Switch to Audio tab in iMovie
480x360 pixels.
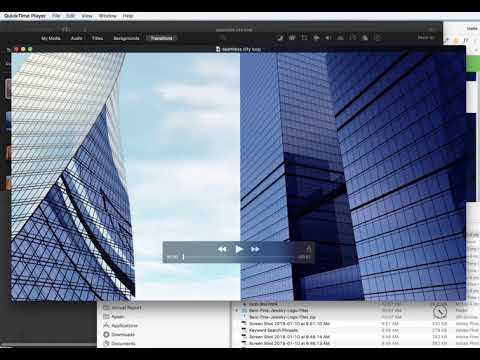coord(77,38)
